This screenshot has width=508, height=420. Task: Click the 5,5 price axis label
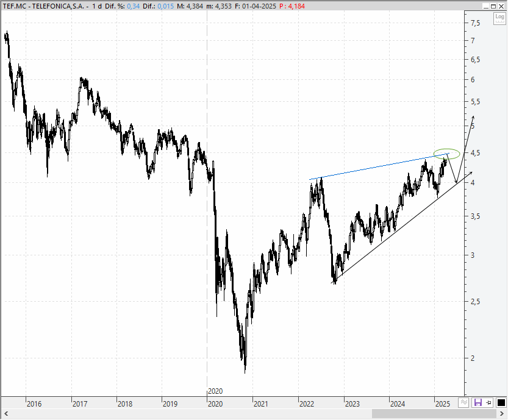pos(475,102)
